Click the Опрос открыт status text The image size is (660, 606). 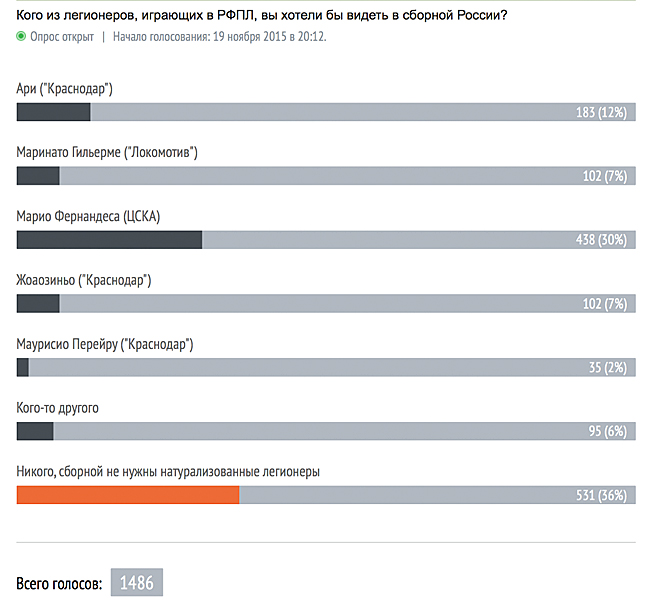point(62,37)
